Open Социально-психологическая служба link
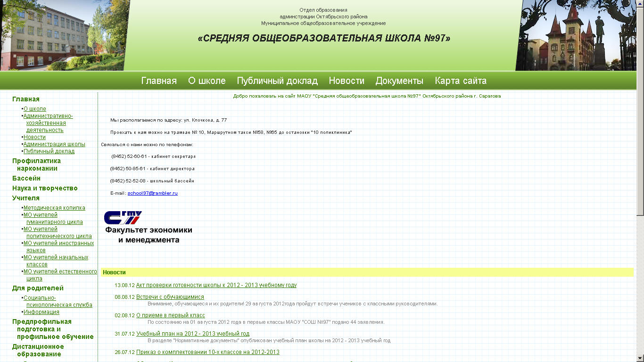Screen dimensions: 644x362 tap(58, 301)
